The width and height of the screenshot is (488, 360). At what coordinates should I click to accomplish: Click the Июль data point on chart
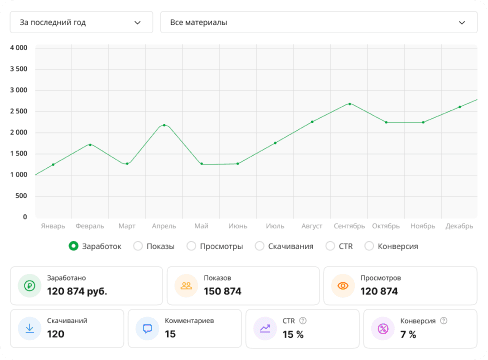click(275, 143)
